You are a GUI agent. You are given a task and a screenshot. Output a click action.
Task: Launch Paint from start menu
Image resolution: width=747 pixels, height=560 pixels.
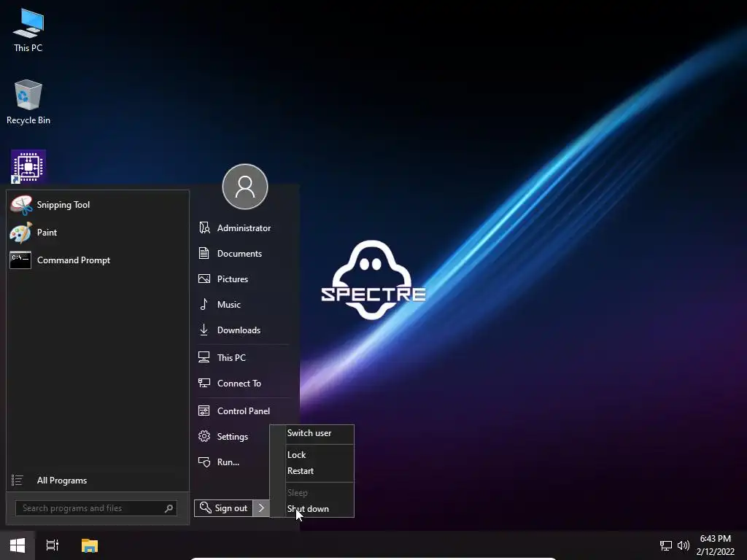(98, 233)
